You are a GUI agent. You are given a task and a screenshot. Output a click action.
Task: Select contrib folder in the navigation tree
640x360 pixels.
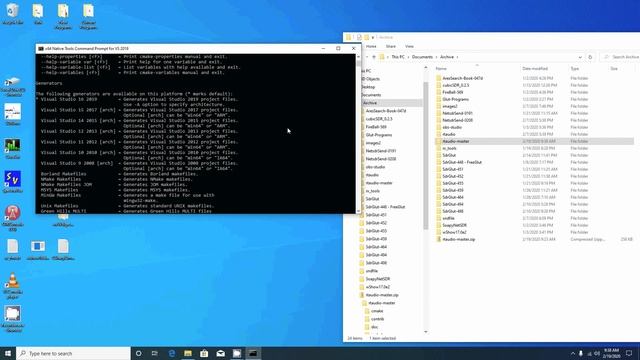(378, 319)
